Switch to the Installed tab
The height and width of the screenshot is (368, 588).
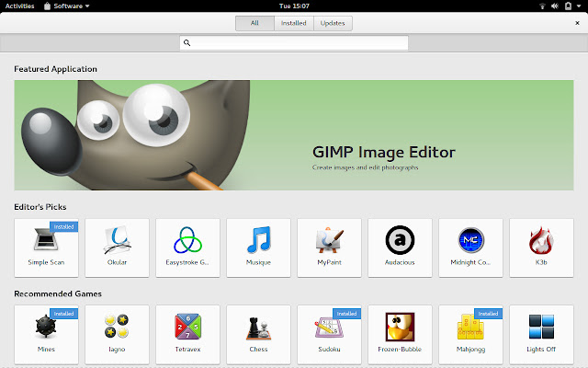point(294,23)
